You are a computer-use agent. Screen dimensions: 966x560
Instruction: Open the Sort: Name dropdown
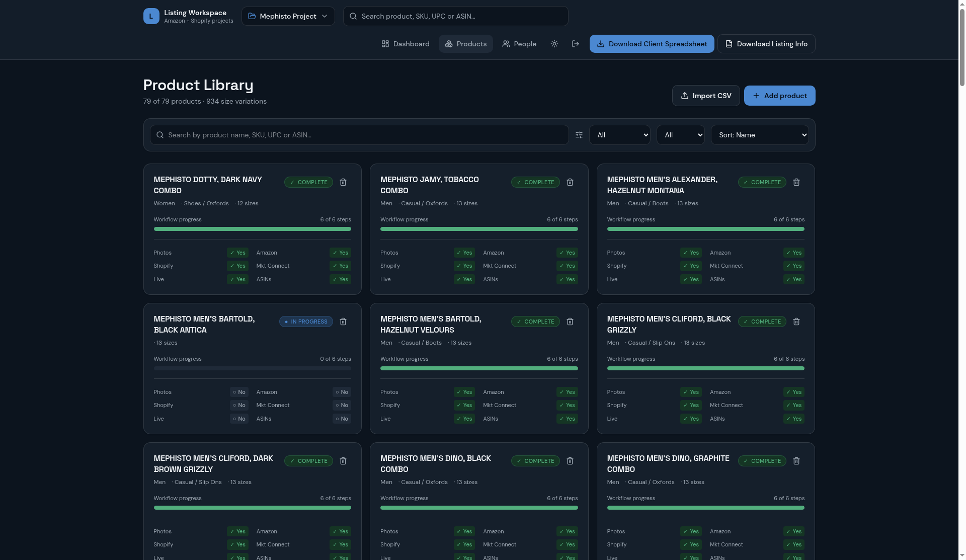click(x=760, y=135)
